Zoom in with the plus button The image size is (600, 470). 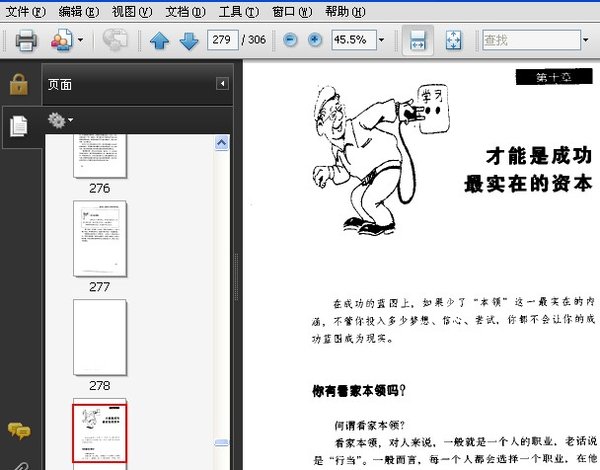click(315, 40)
